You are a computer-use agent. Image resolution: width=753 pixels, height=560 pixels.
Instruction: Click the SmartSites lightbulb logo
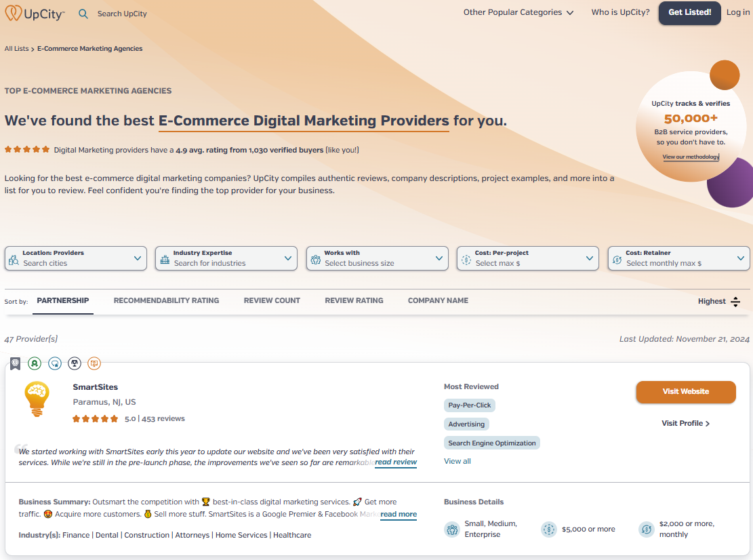37,399
